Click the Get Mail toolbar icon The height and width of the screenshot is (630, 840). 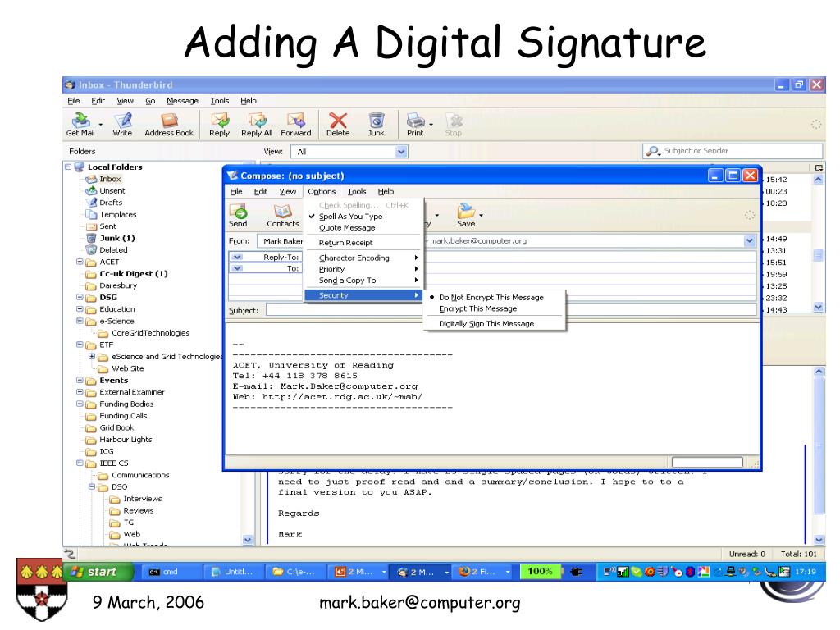pyautogui.click(x=80, y=125)
